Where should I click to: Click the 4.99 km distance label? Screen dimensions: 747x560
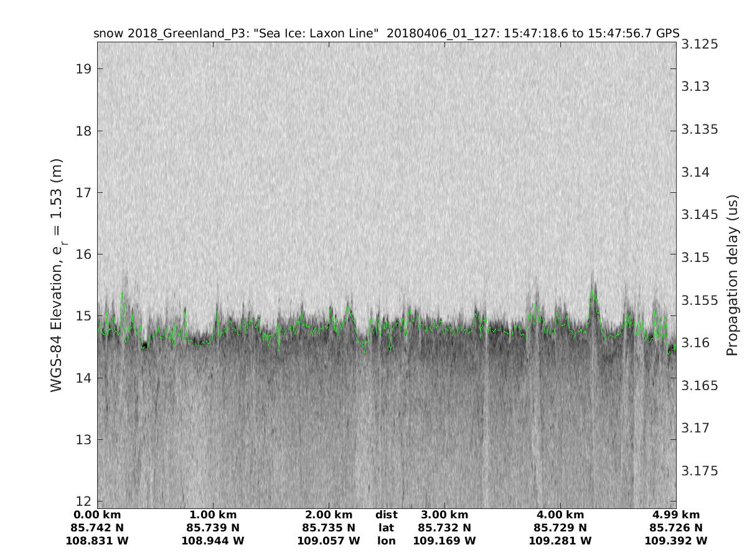(x=676, y=515)
